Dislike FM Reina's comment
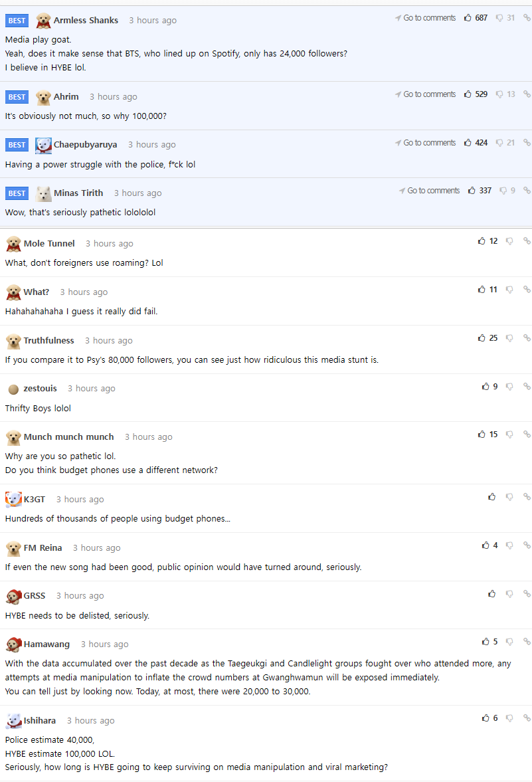This screenshot has height=782, width=532. coord(509,545)
